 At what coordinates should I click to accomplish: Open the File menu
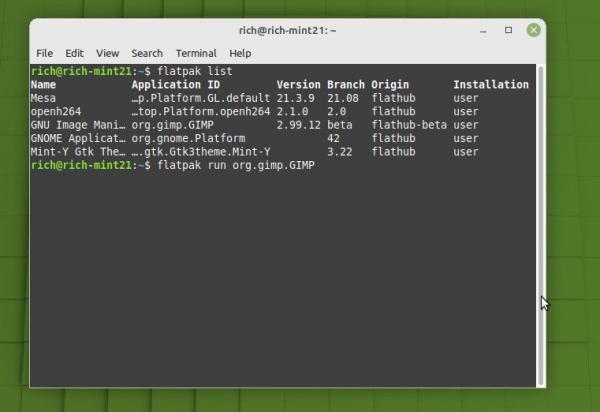tap(44, 53)
